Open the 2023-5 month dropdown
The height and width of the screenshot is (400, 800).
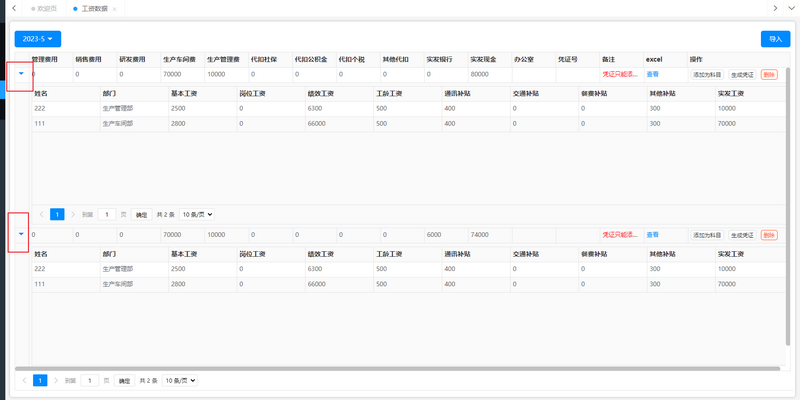click(38, 39)
